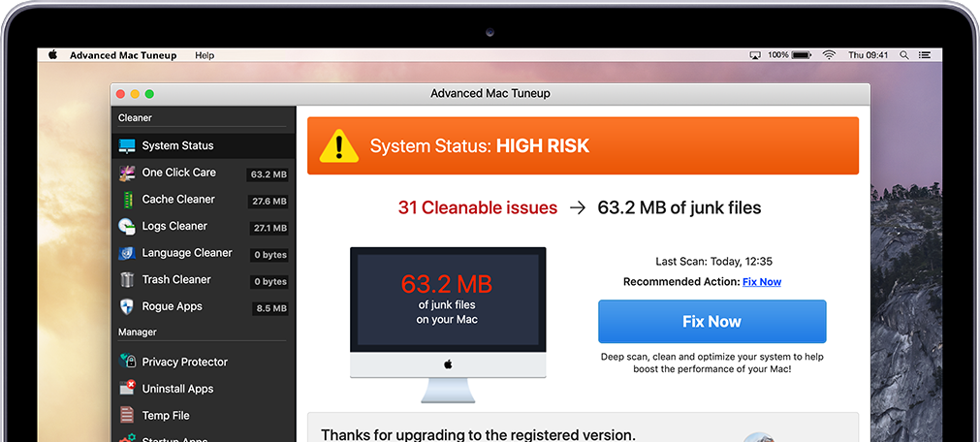Click the 27.1 MB badge for Logs Cleaner
The image size is (980, 442).
coord(269,228)
